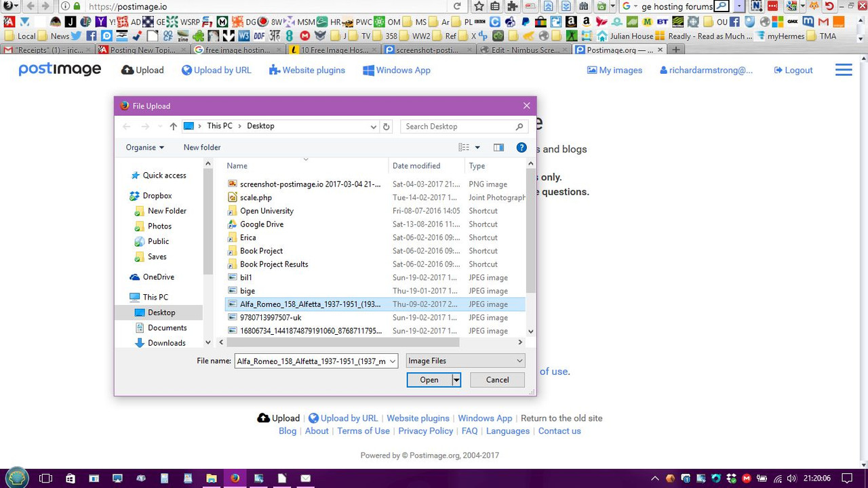Open the Image Files type dropdown
868x488 pixels.
coord(465,361)
